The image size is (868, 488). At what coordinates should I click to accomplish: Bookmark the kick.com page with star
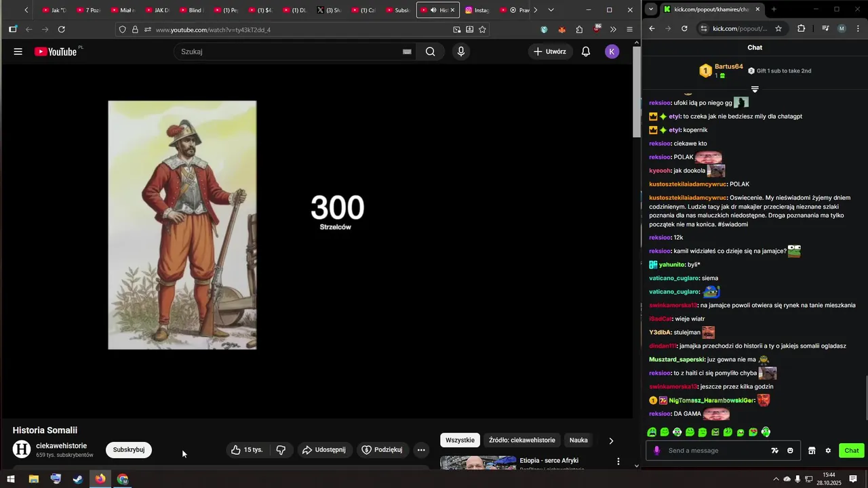778,28
